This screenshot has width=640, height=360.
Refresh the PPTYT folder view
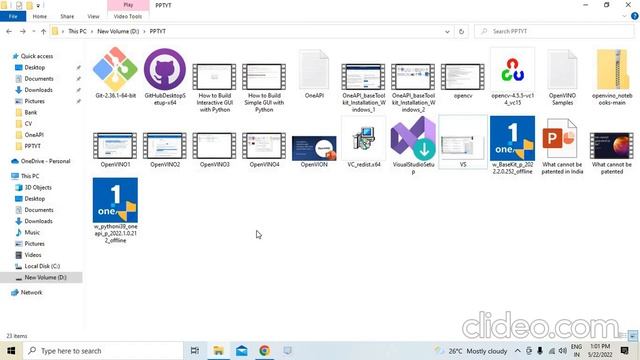461,31
